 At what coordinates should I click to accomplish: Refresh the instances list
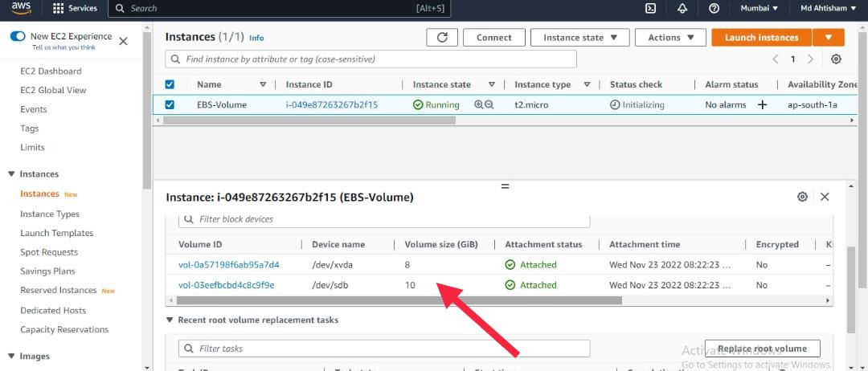pos(442,38)
